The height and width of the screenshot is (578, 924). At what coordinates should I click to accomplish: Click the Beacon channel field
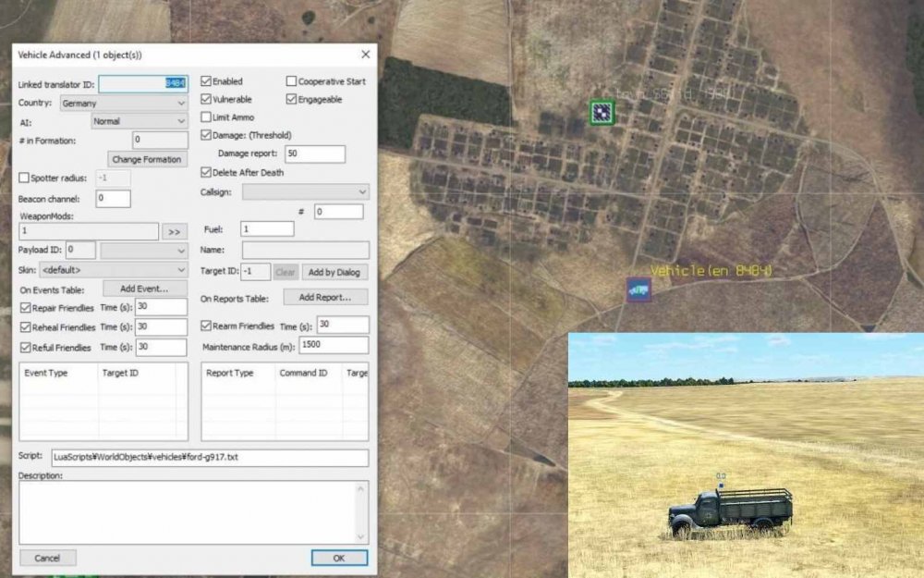[x=113, y=199]
